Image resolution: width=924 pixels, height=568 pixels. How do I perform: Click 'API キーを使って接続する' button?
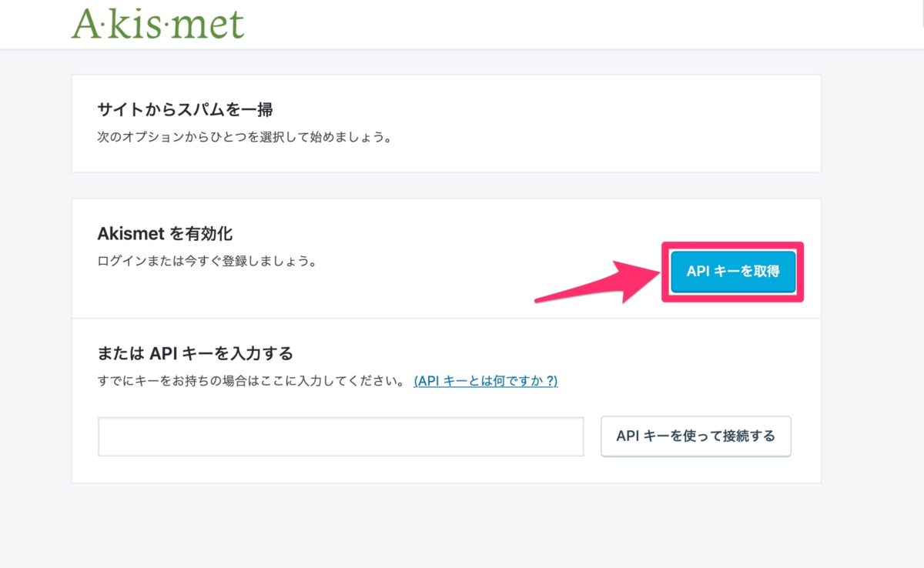pos(696,436)
